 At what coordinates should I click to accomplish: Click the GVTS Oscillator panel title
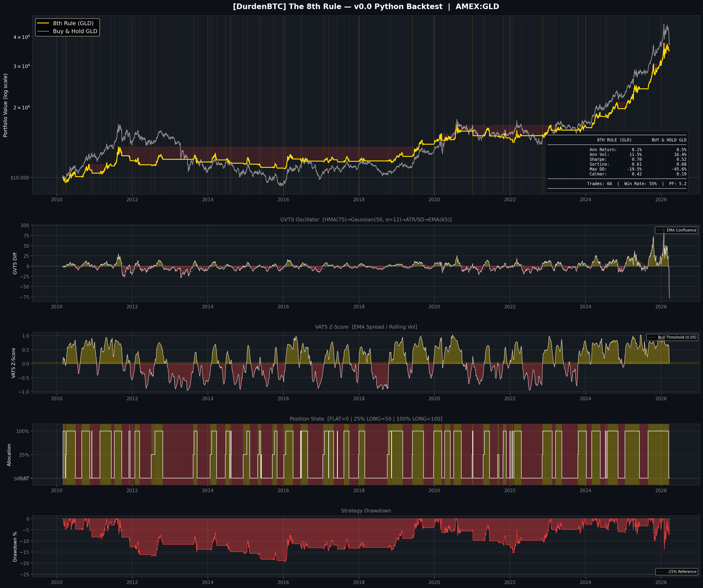366,220
